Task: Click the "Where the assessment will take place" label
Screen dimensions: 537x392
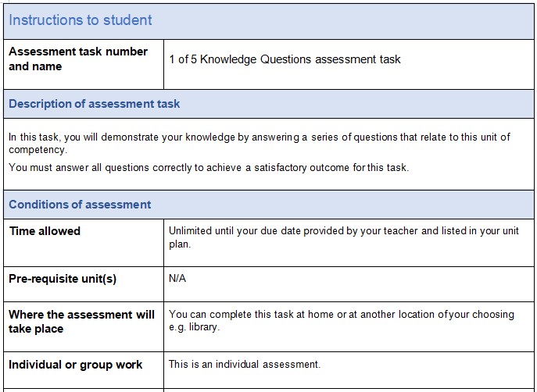Action: click(81, 322)
